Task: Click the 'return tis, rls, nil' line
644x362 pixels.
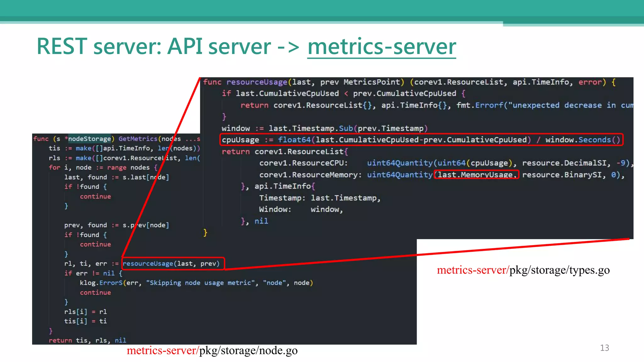Action: tap(87, 340)
